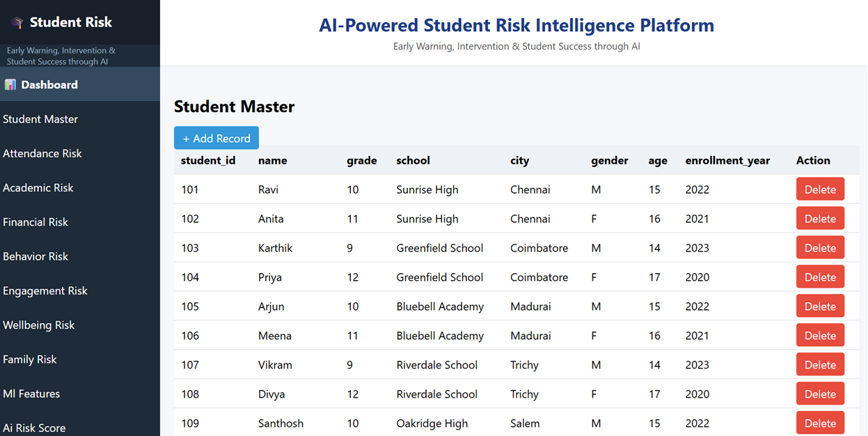Open the Ml Features page
This screenshot has width=868, height=436.
coord(31,394)
